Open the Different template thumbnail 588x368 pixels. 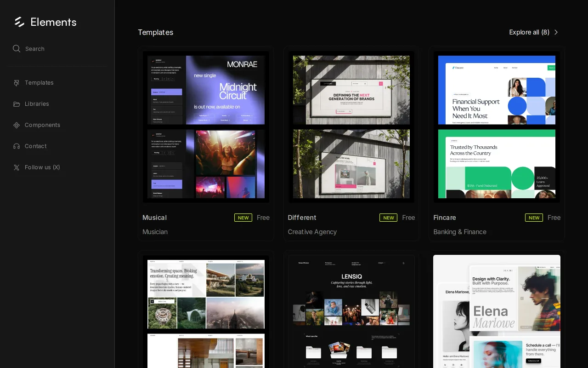(x=351, y=126)
